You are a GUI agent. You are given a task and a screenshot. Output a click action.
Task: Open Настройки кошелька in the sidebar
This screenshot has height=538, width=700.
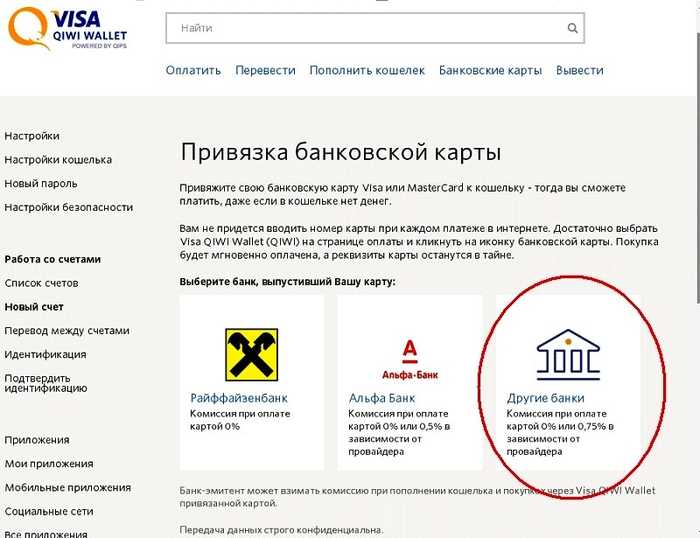[58, 160]
